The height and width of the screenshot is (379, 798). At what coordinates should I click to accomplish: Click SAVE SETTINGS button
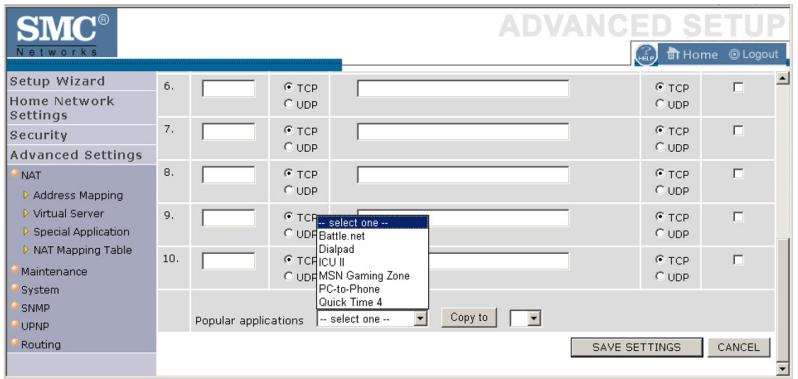click(x=637, y=347)
